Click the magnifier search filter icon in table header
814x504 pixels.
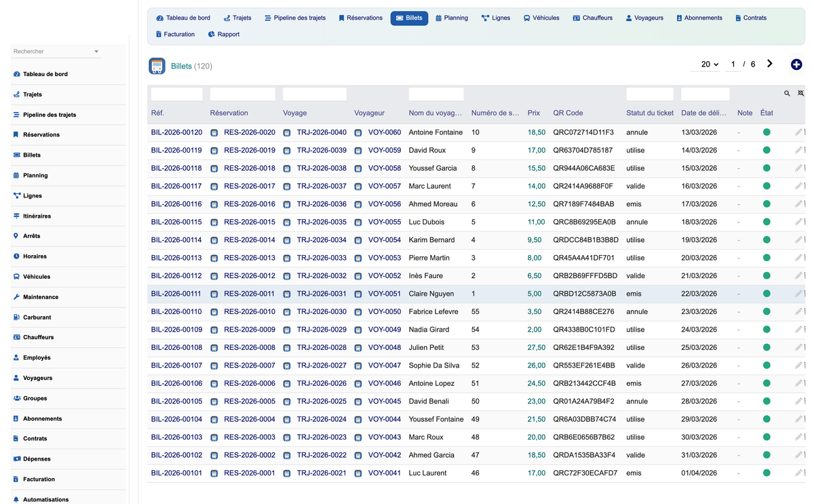pyautogui.click(x=788, y=94)
